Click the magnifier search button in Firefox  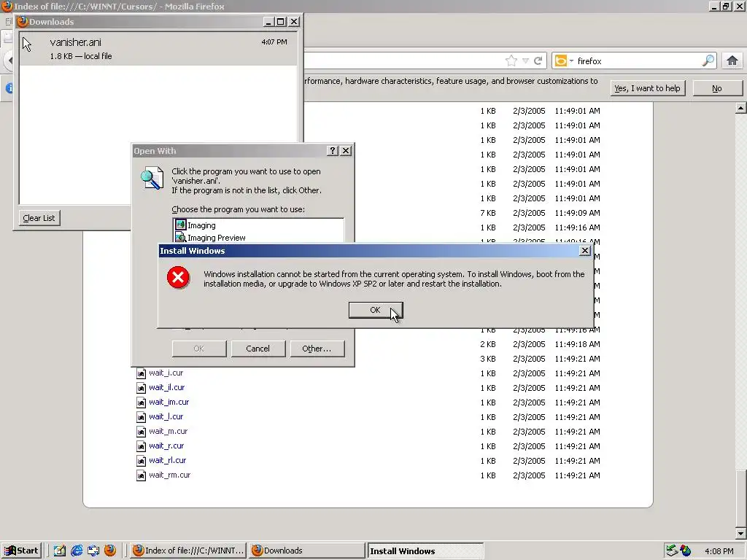click(708, 61)
